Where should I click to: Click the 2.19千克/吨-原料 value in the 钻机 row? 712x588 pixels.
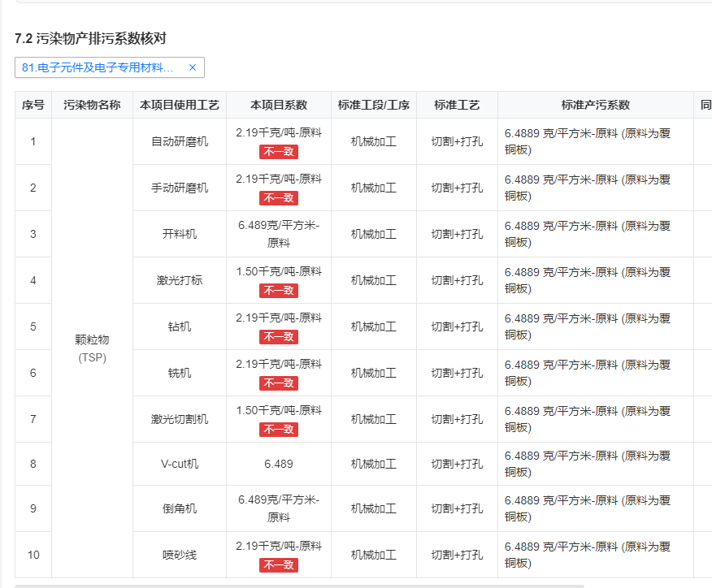click(279, 318)
